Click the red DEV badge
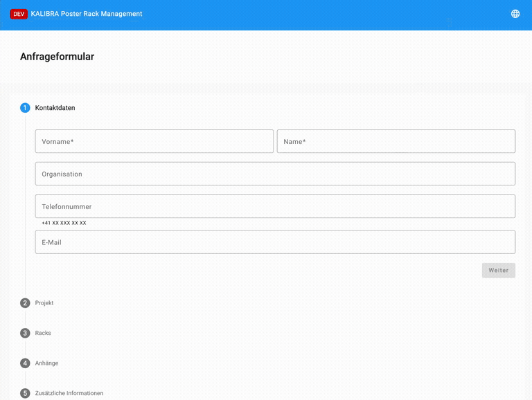532x400 pixels. coord(19,14)
